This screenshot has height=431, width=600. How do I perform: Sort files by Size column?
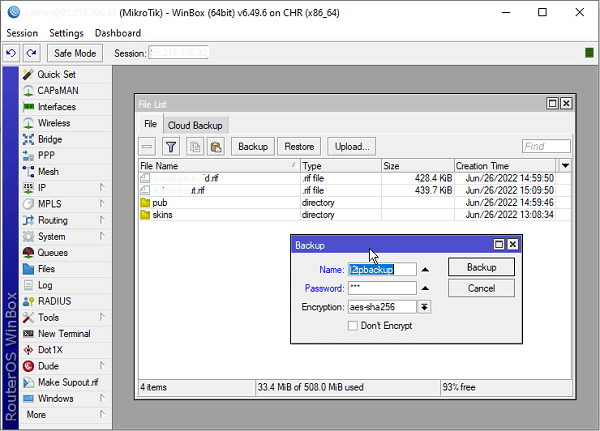[x=418, y=166]
